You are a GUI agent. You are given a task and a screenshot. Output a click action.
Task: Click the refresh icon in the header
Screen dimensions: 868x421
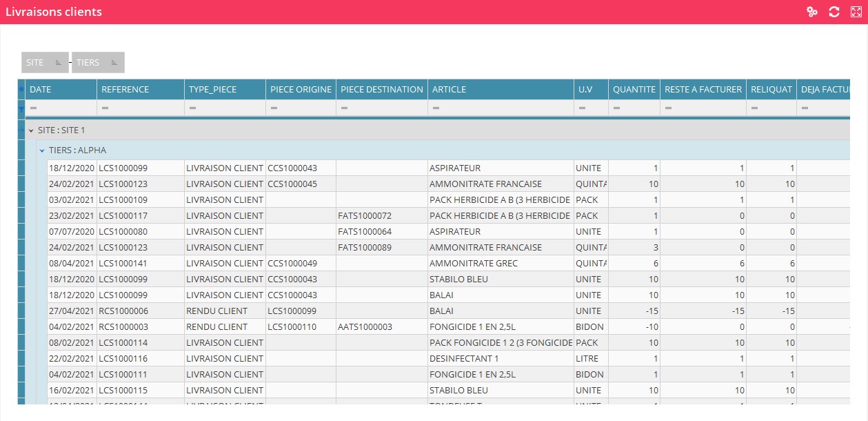(x=834, y=12)
